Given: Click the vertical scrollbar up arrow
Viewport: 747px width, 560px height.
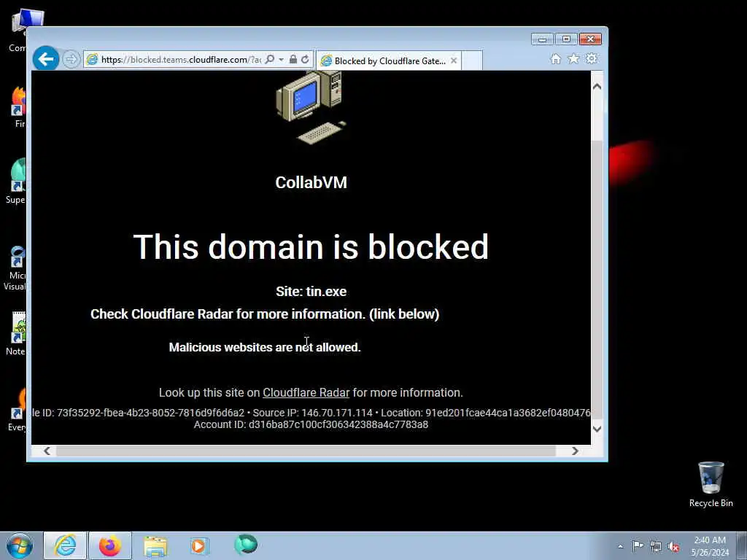Looking at the screenshot, I should 597,87.
